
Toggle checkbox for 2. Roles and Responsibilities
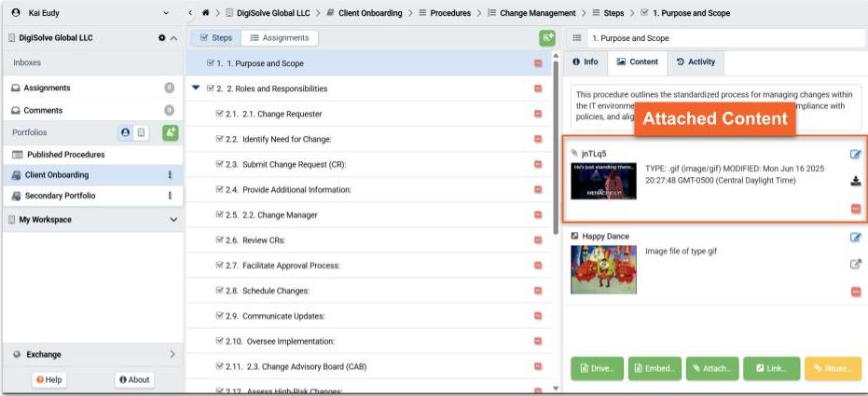[210, 88]
